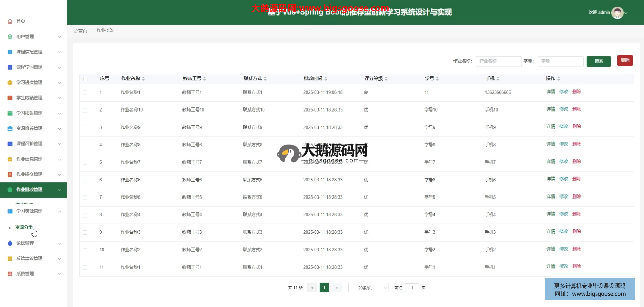Click 详情 link for row 3
The width and height of the screenshot is (644, 307).
(550, 127)
